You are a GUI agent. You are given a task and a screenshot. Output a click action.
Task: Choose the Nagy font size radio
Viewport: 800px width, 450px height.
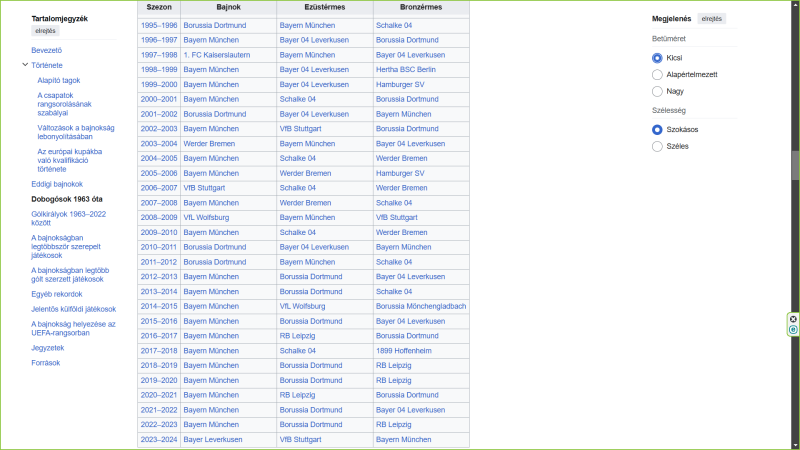coord(657,91)
